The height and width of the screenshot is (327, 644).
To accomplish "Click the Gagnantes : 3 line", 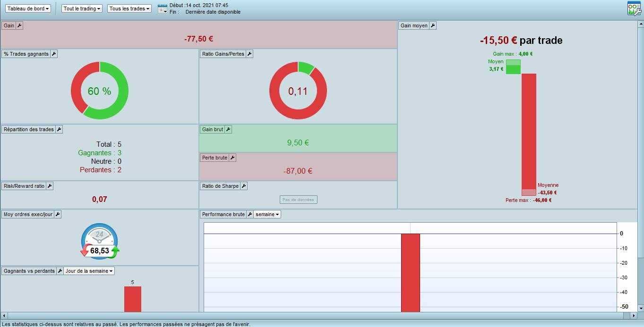I will tap(100, 153).
